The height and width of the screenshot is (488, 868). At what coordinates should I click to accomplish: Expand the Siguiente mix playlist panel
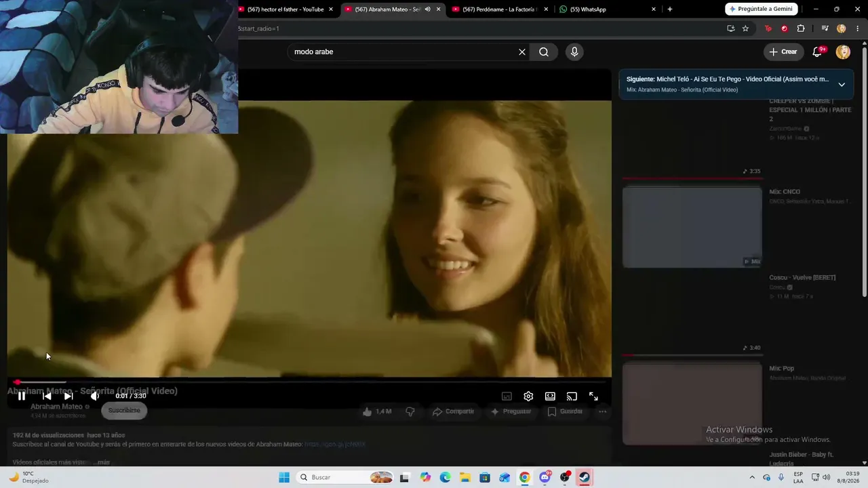click(x=842, y=85)
